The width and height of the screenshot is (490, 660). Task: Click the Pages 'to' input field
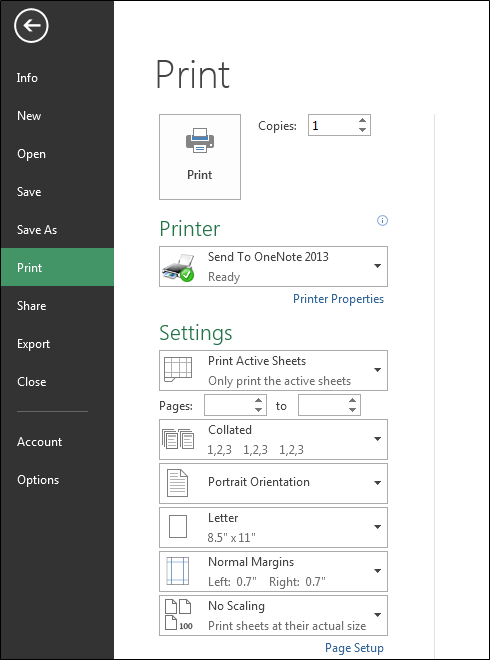coord(324,405)
